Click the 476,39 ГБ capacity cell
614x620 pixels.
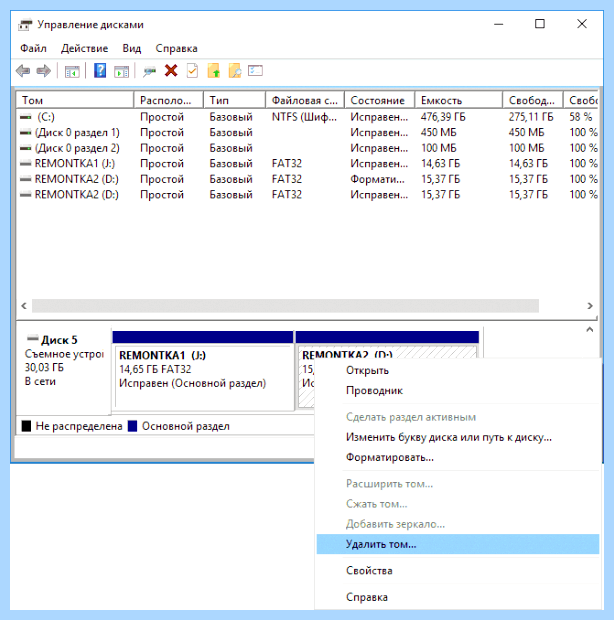tap(443, 117)
